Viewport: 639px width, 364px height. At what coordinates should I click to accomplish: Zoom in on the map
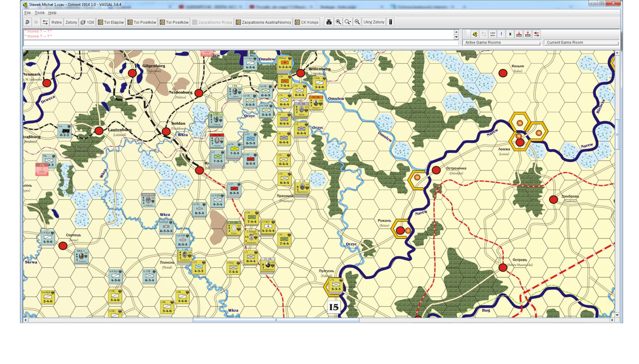pos(338,22)
